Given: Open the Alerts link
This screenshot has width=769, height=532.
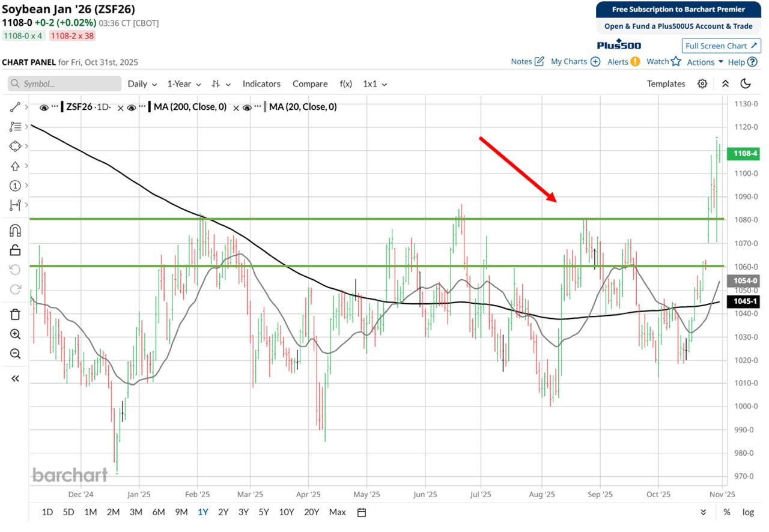Looking at the screenshot, I should 622,62.
